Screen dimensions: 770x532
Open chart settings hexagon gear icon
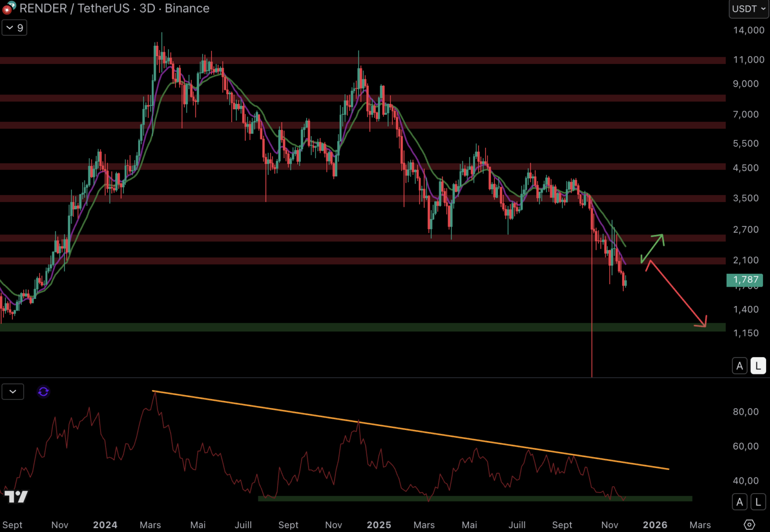[x=749, y=525]
